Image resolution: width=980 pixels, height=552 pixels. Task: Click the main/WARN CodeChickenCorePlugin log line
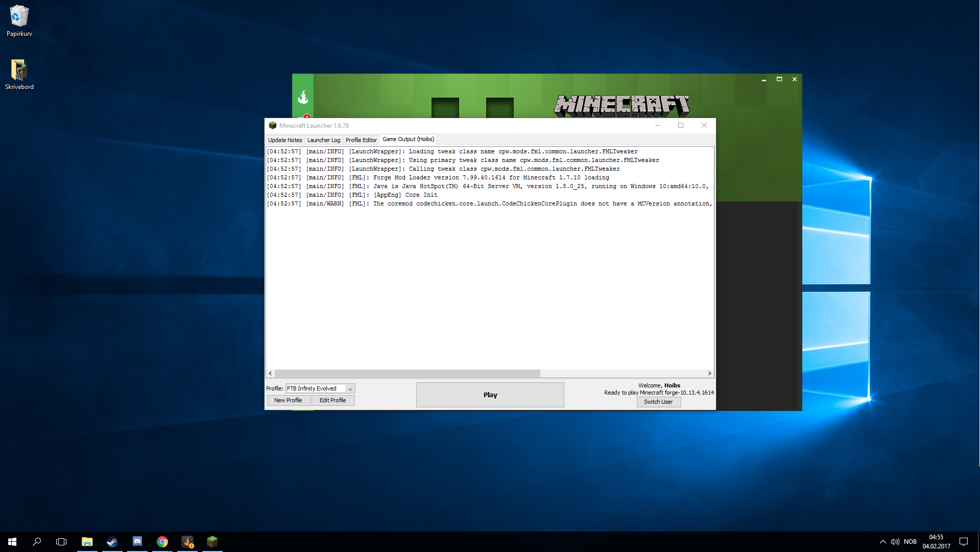(x=489, y=203)
